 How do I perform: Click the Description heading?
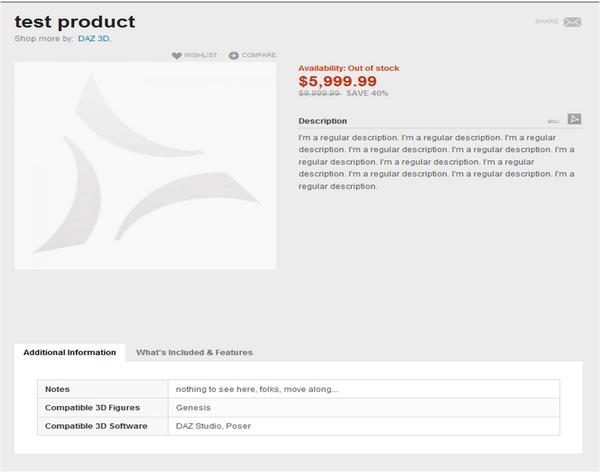coord(323,121)
